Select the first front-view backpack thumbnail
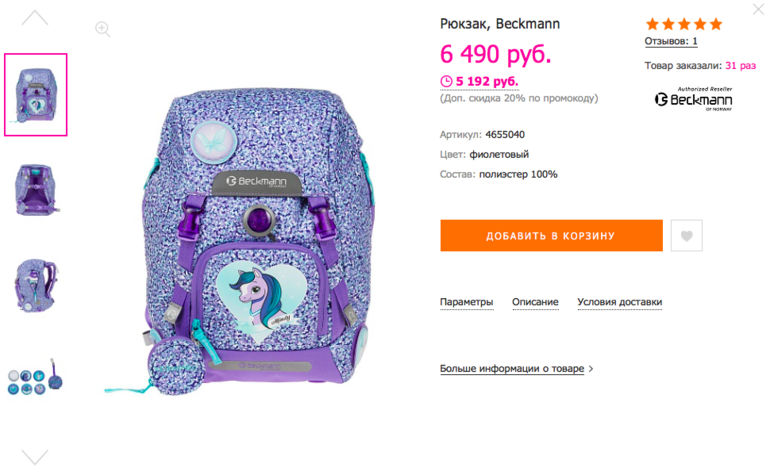This screenshot has width=770, height=475. [36, 95]
